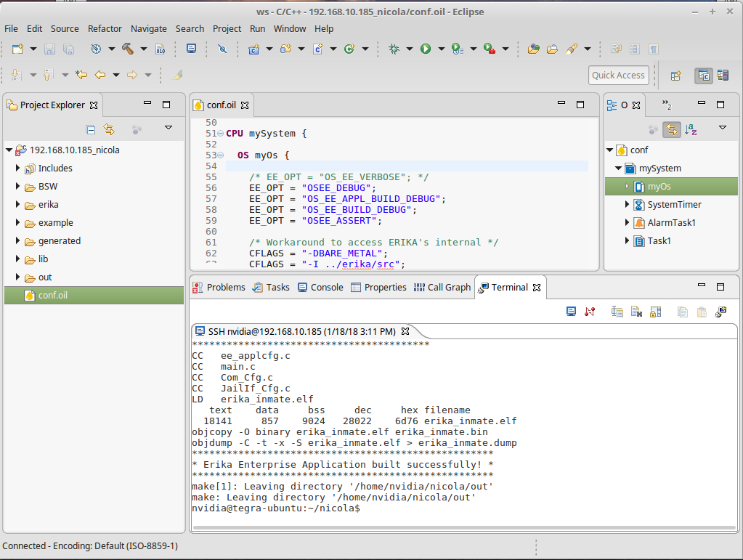The image size is (743, 560).
Task: Open the Project menu
Action: (x=227, y=28)
